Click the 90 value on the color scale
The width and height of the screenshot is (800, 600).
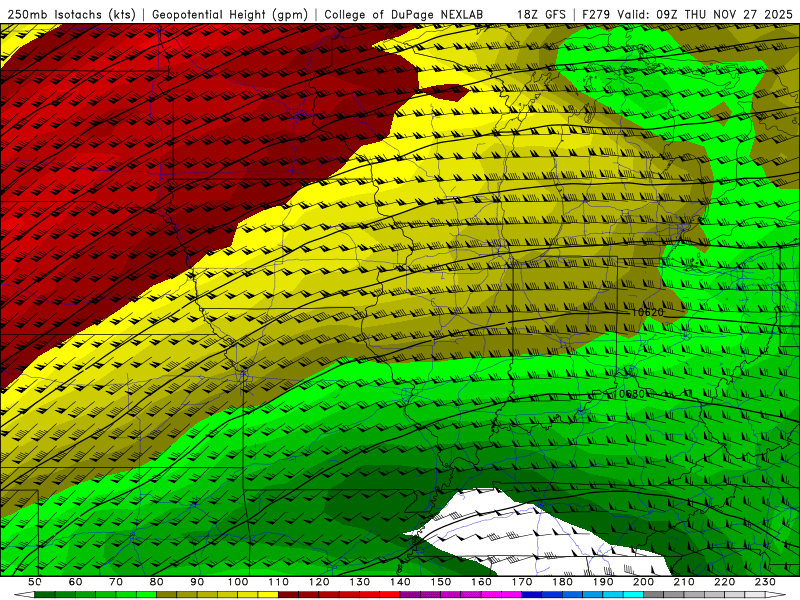point(197,582)
